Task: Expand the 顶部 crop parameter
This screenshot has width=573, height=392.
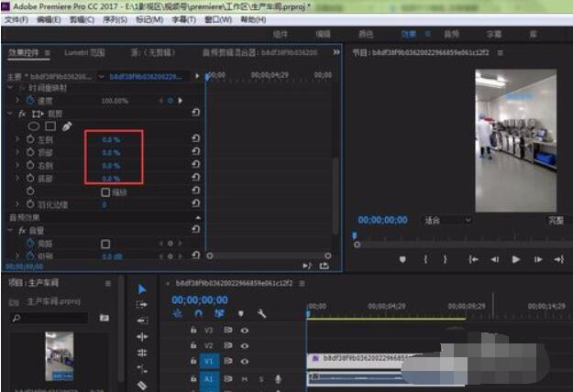Action: [x=17, y=152]
